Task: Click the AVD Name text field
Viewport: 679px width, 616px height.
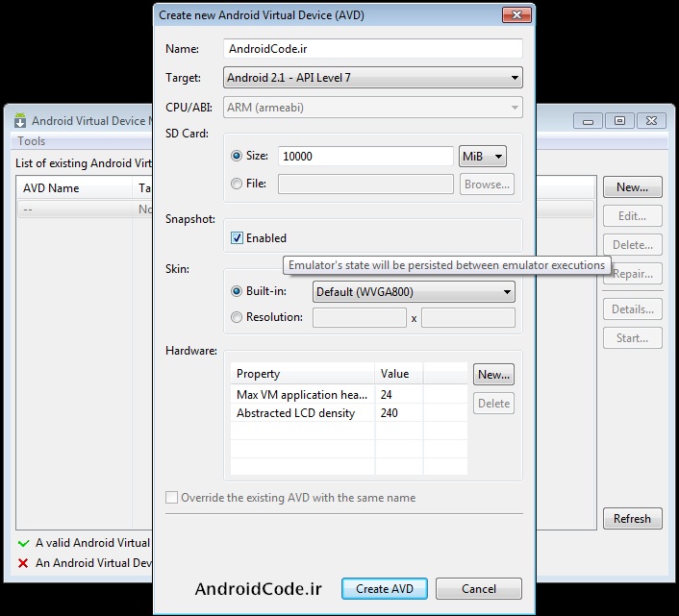Action: [x=373, y=49]
